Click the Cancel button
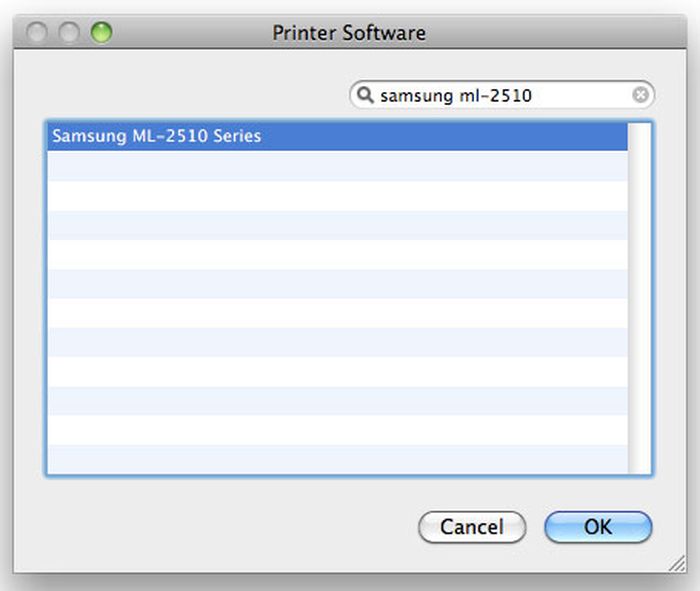 (472, 527)
